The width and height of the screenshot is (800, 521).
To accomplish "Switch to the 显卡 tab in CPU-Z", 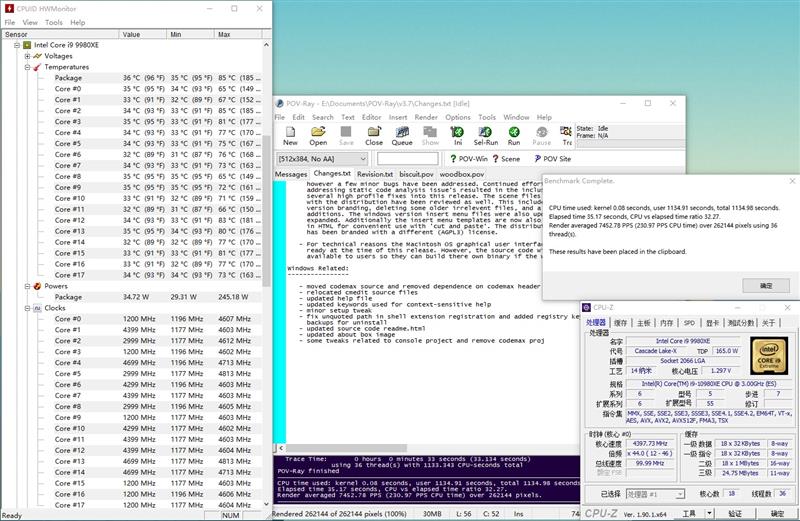I will [x=712, y=322].
